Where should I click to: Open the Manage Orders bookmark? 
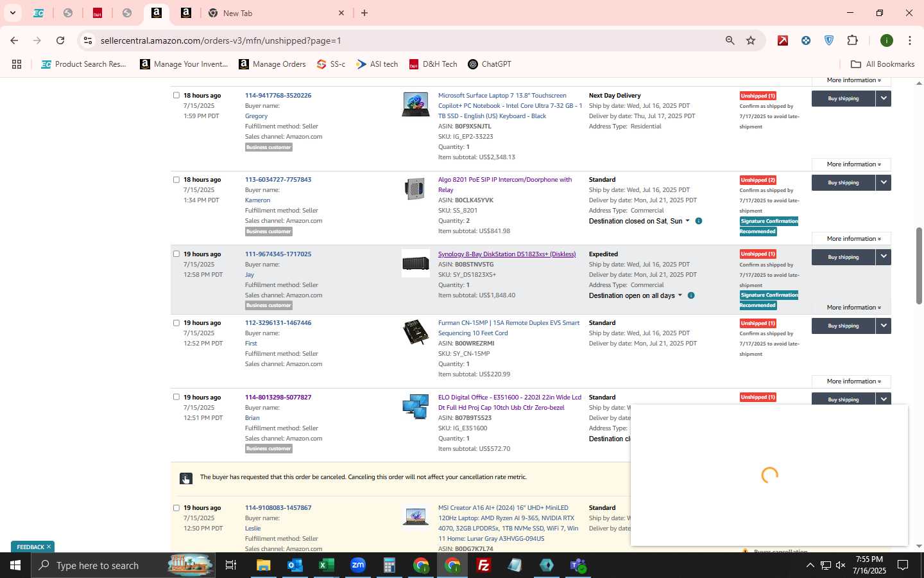272,64
